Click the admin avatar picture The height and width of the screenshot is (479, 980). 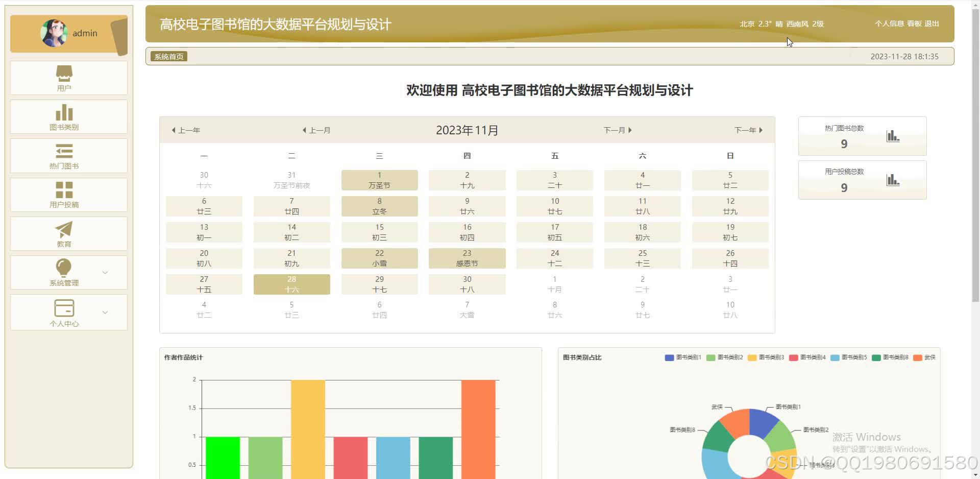[54, 33]
